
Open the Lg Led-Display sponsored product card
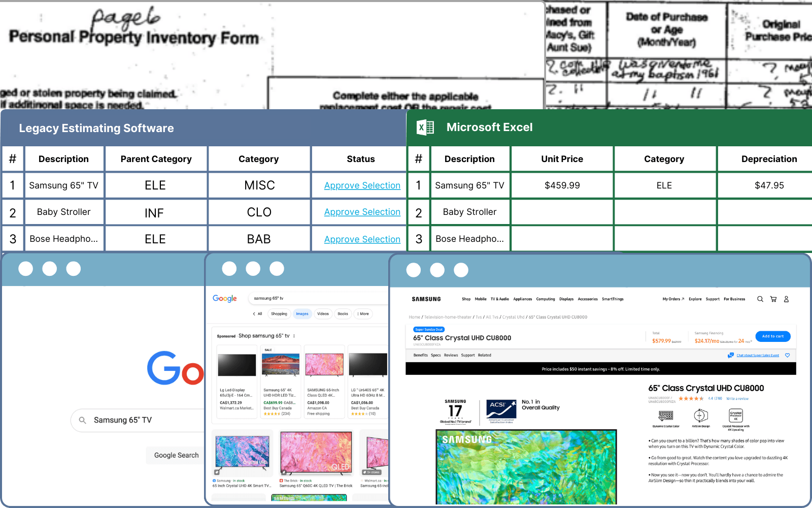pyautogui.click(x=237, y=382)
